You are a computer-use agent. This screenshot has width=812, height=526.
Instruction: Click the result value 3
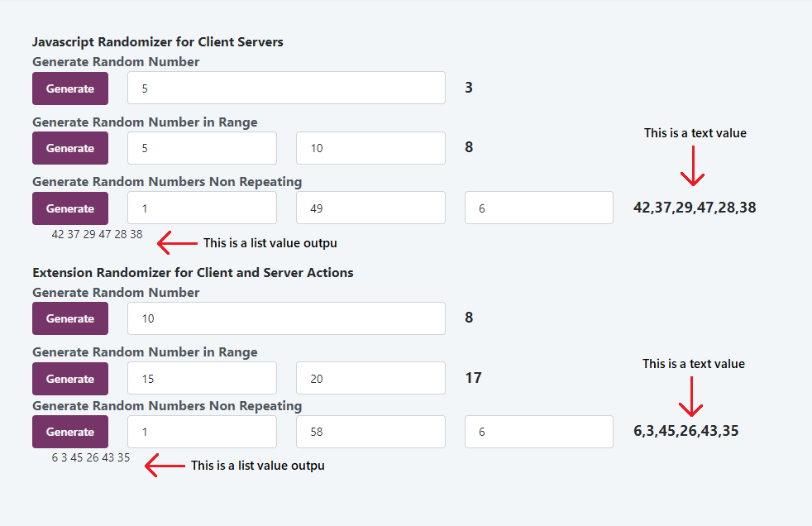tap(469, 88)
